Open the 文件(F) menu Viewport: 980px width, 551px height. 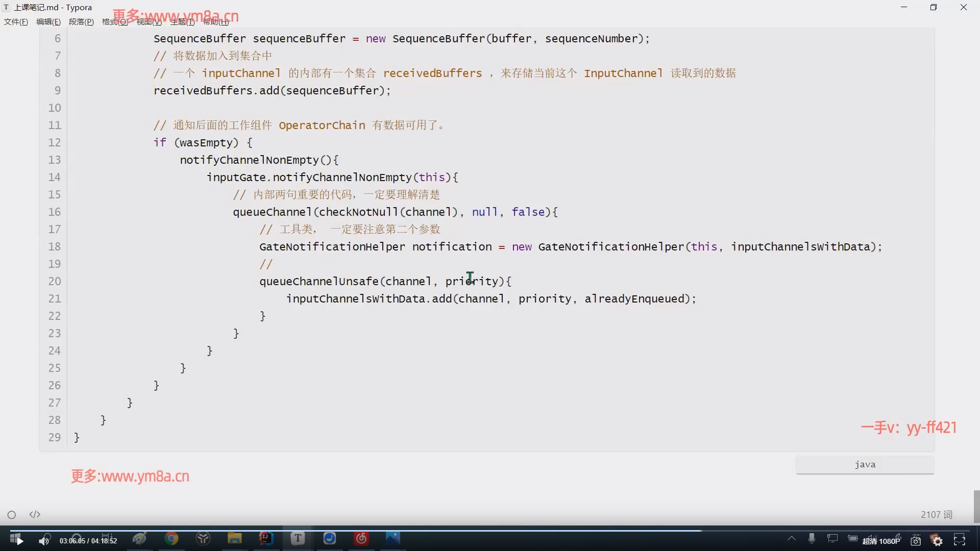pos(16,22)
